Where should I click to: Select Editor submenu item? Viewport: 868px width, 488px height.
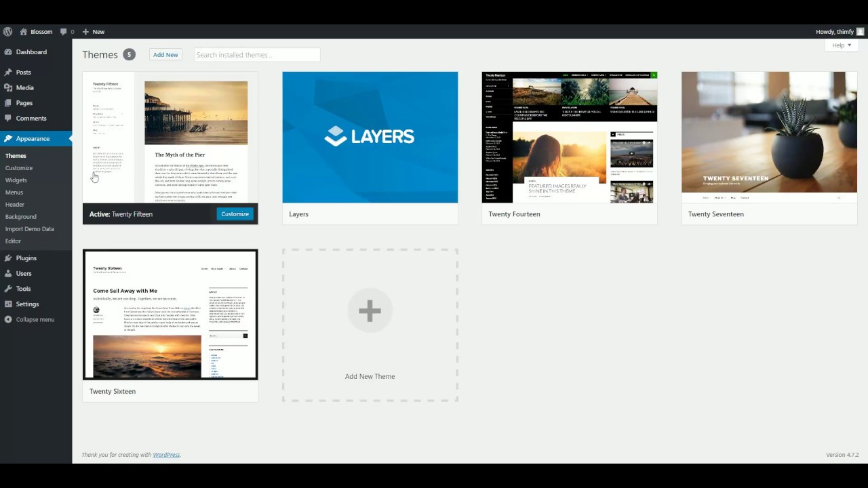click(x=13, y=241)
